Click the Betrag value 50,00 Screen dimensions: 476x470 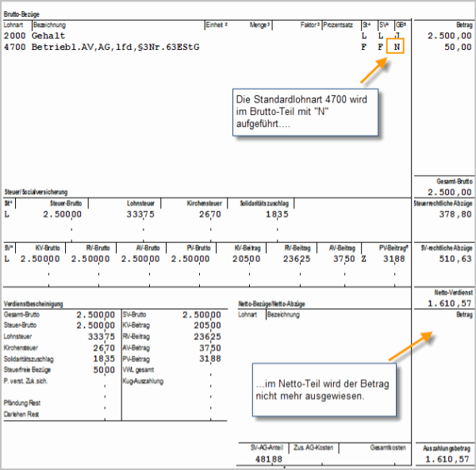pos(457,48)
